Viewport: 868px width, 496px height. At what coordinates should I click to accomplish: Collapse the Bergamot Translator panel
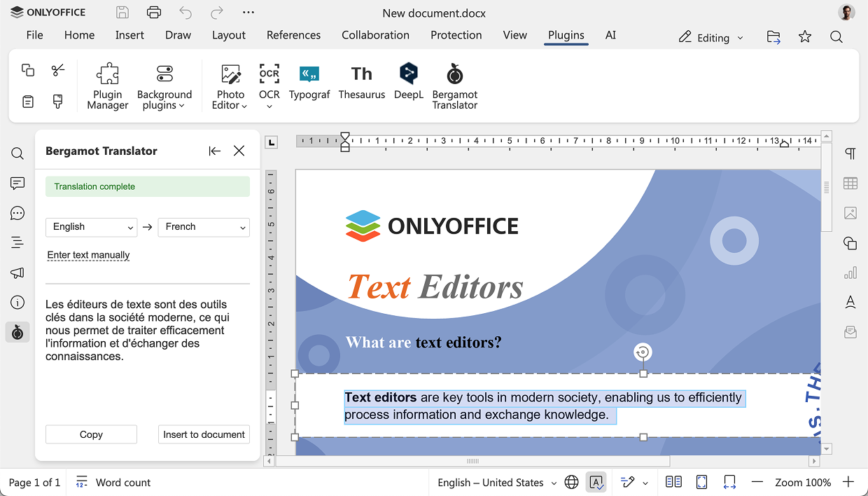coord(214,151)
